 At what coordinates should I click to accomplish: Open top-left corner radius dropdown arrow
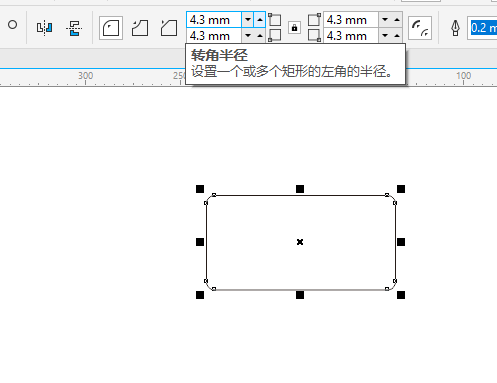click(248, 20)
